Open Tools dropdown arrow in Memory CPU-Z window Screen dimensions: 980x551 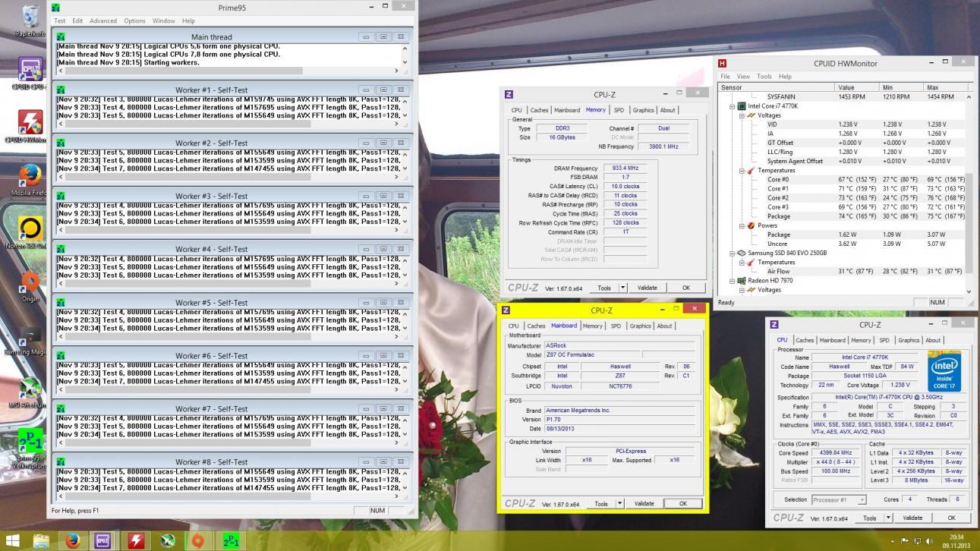pyautogui.click(x=623, y=288)
